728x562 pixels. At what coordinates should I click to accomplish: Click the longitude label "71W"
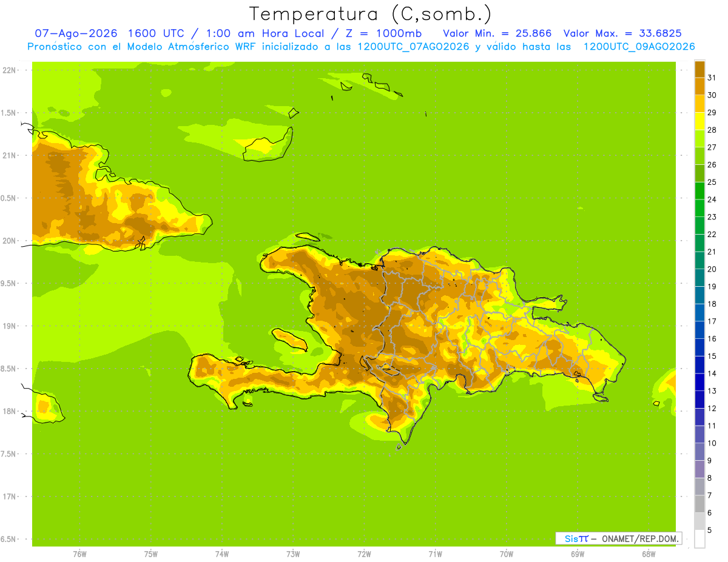[x=435, y=554]
